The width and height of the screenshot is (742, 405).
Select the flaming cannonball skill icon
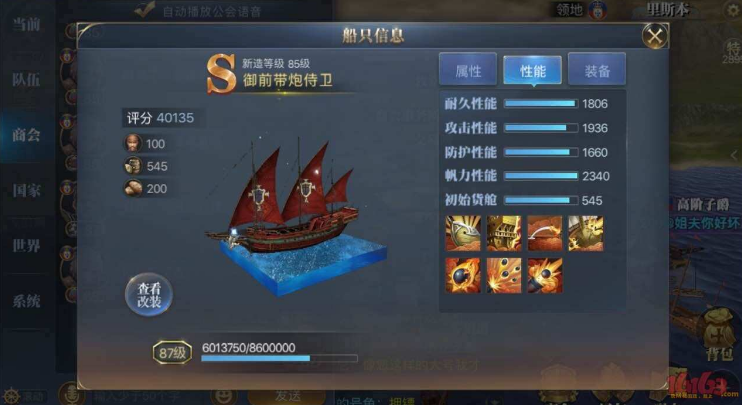tap(463, 275)
